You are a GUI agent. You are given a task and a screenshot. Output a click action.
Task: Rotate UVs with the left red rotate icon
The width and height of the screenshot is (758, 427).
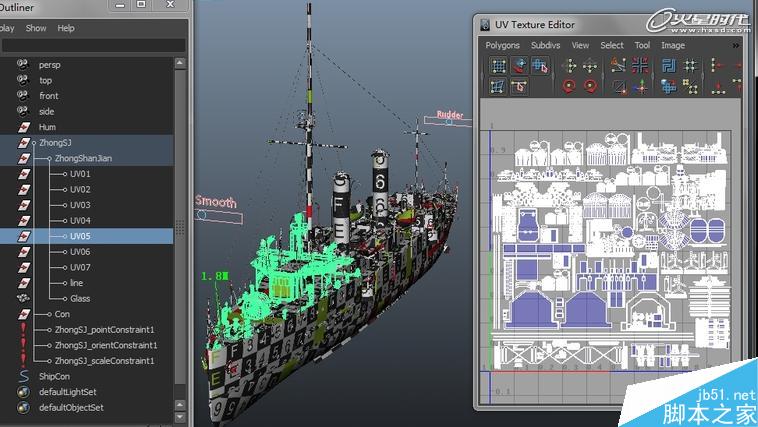[x=569, y=87]
